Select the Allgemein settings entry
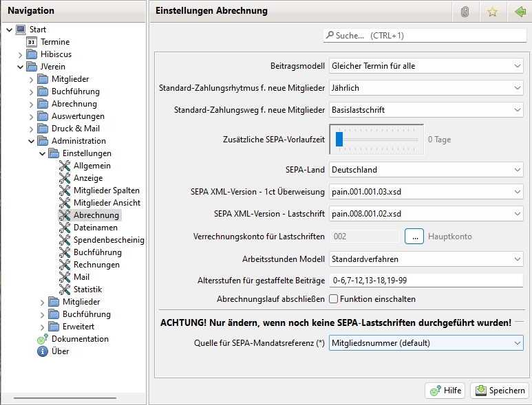 92,166
